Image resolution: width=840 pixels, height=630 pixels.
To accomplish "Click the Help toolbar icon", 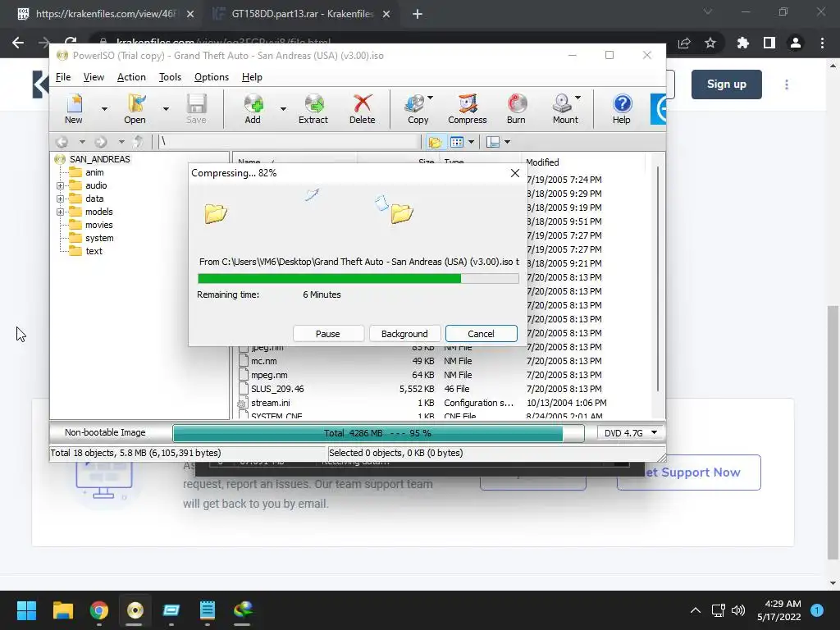I will (622, 109).
